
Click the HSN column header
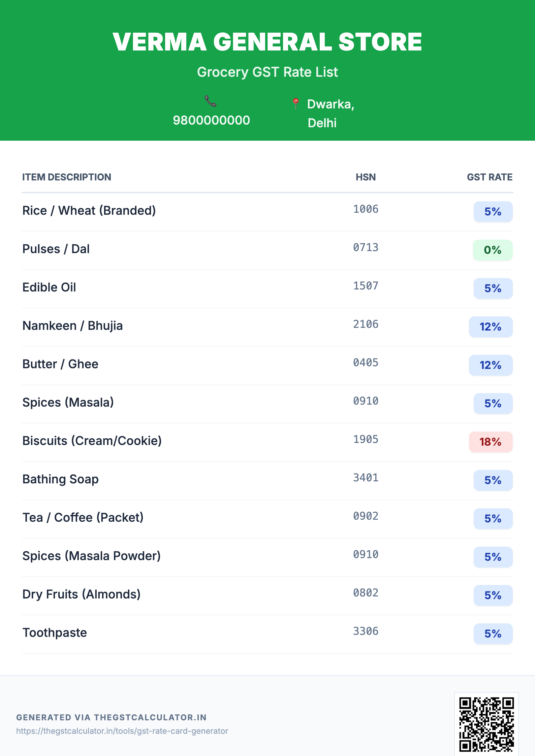tap(366, 177)
